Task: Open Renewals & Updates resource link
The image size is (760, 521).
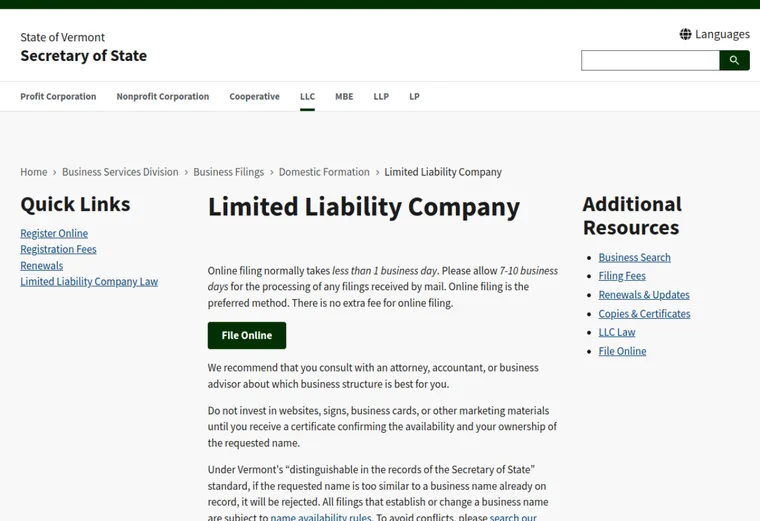Action: click(644, 295)
